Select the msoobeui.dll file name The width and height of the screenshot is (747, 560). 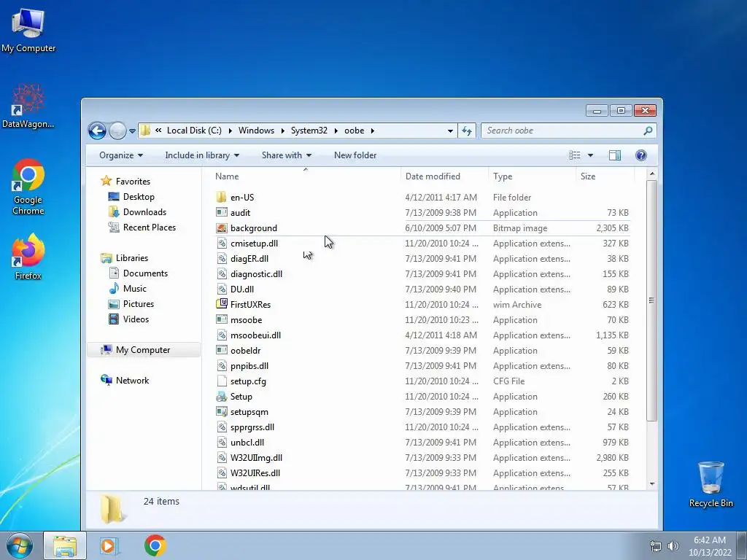point(255,335)
